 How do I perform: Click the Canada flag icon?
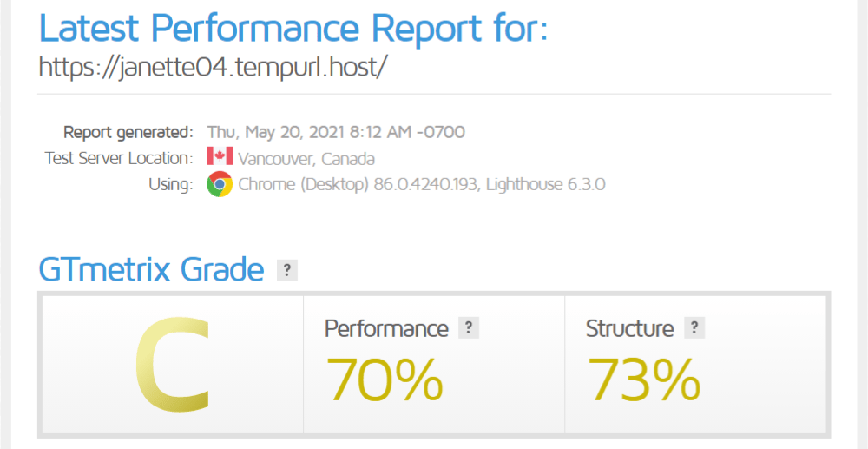(219, 158)
